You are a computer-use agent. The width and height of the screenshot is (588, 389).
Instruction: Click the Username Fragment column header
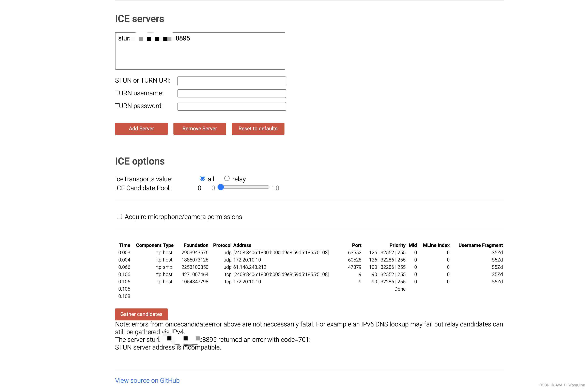click(x=480, y=245)
